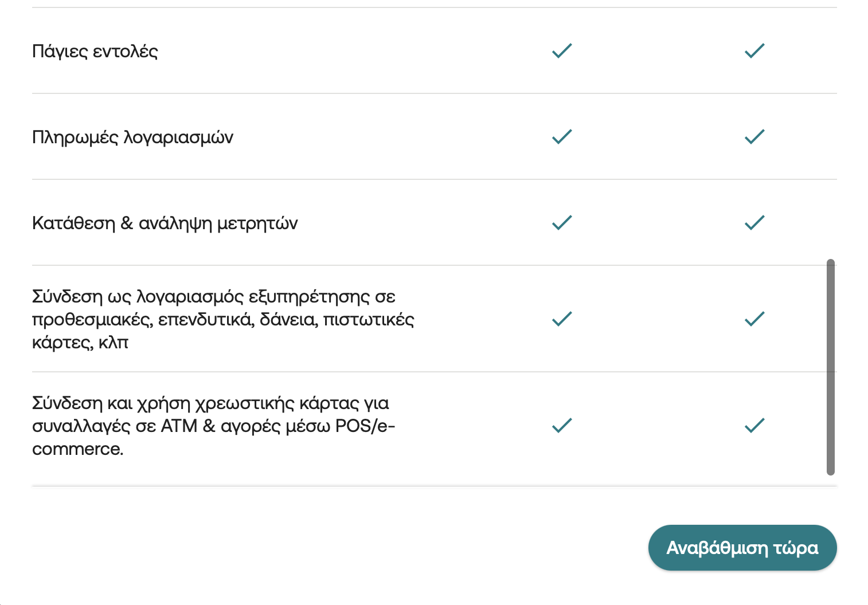Click first-column checkmark for Πληρωμές λογαριασμών

pyautogui.click(x=562, y=136)
